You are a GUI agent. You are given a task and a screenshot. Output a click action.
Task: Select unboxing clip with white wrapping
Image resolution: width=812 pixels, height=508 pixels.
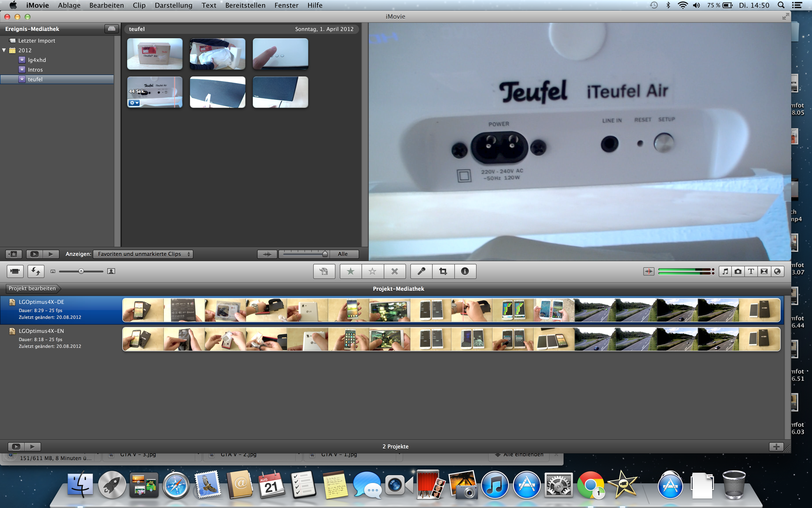217,54
